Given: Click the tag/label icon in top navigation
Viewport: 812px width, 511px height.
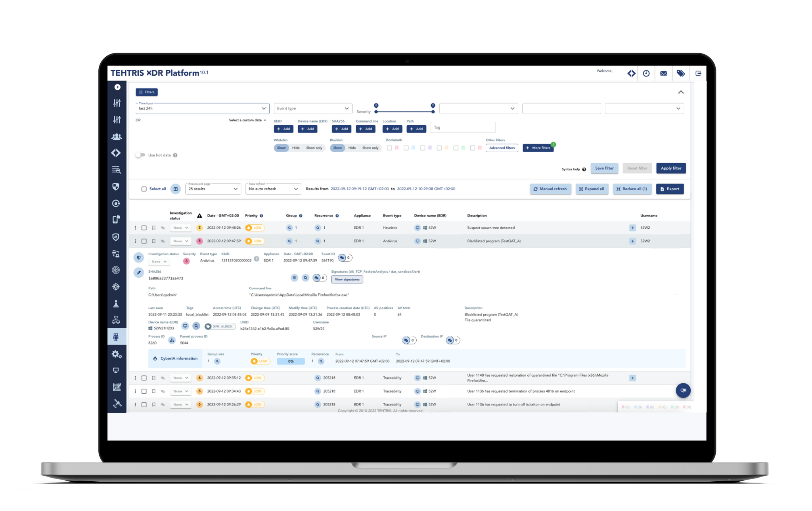Looking at the screenshot, I should [680, 73].
